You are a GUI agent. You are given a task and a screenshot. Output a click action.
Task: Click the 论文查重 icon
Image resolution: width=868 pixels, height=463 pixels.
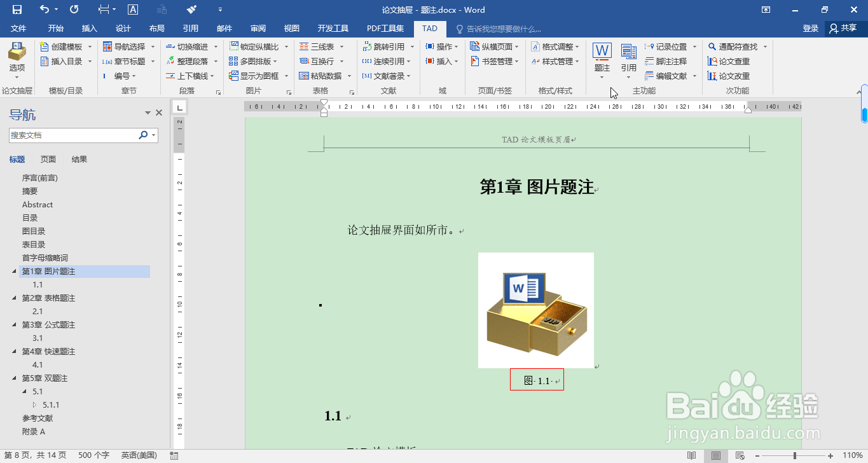coord(712,62)
